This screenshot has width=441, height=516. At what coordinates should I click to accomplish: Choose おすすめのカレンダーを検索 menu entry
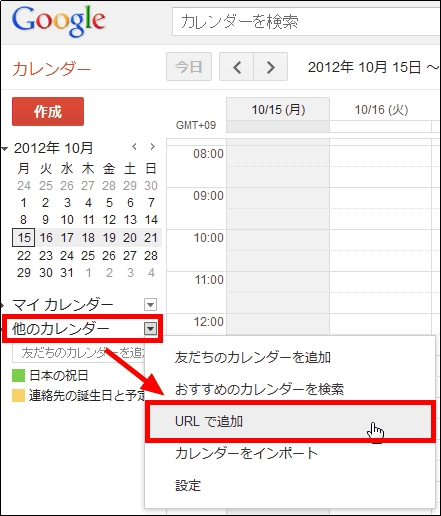290,389
